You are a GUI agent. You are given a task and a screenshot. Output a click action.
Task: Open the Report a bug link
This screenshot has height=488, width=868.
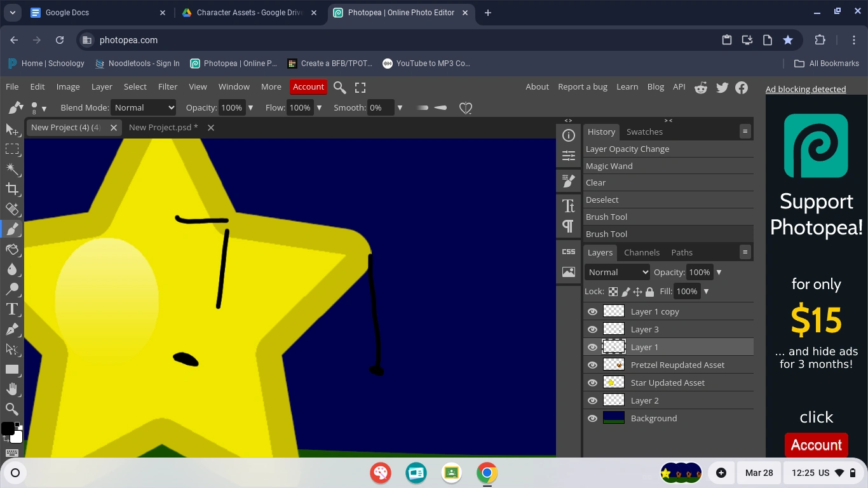583,86
